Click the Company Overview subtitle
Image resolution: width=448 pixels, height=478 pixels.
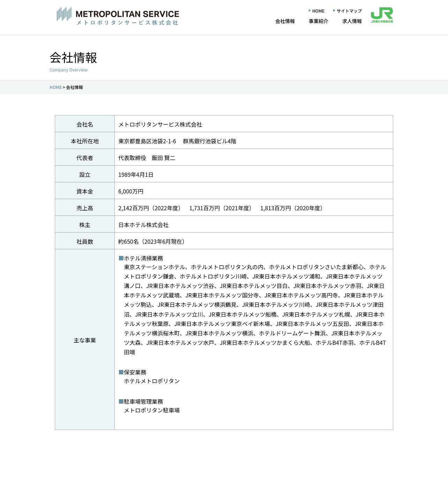[68, 70]
